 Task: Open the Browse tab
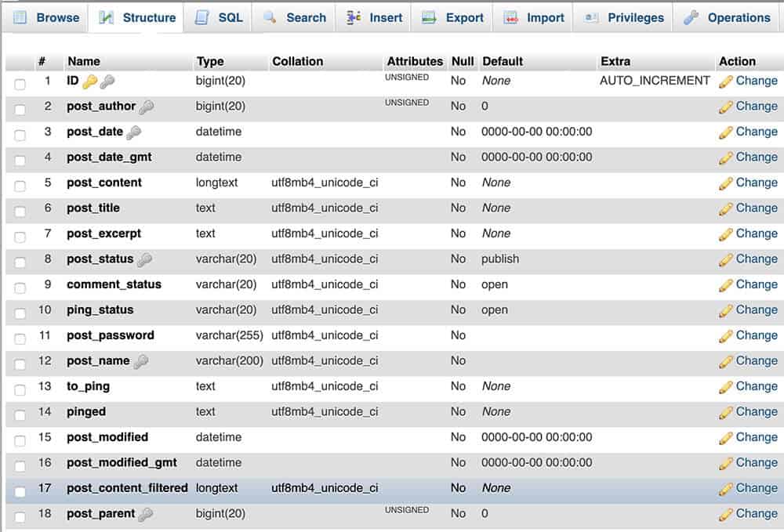click(x=46, y=17)
